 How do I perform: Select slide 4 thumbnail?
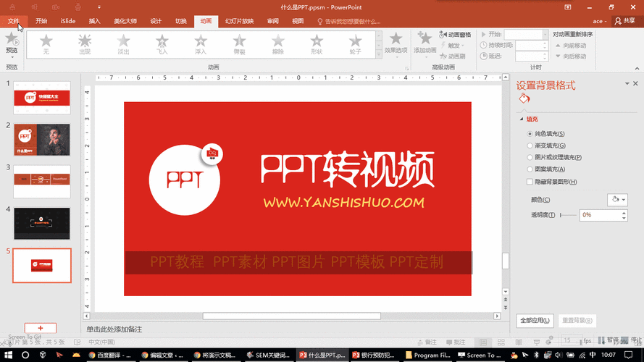click(x=42, y=223)
